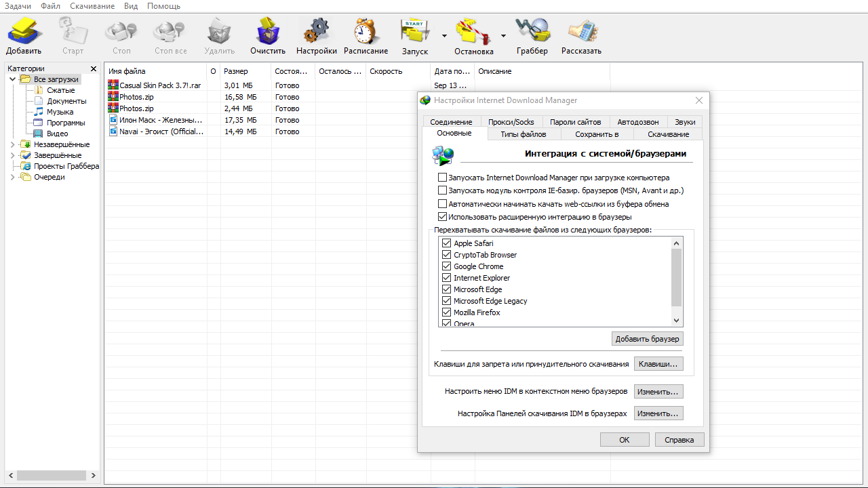The image size is (868, 488).
Task: Switch to the Прокси/Socks tab
Action: (x=511, y=122)
